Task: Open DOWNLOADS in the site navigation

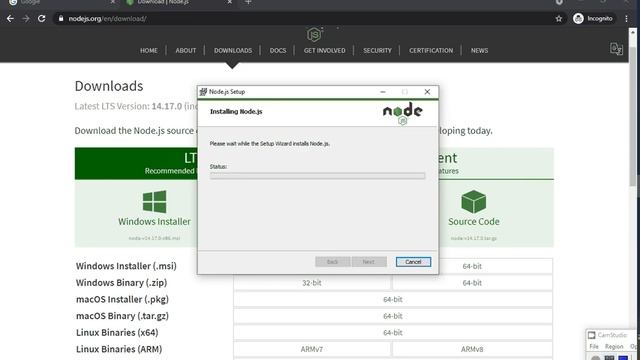Action: [x=233, y=51]
